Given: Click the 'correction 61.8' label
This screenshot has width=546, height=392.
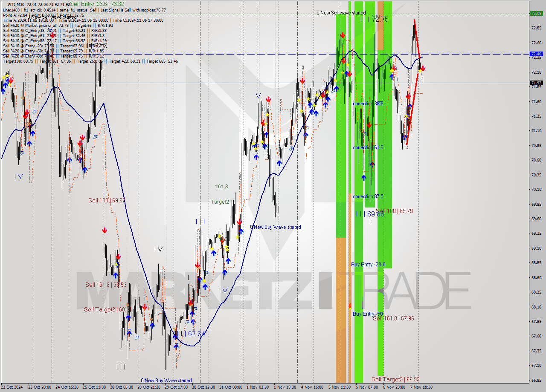Looking at the screenshot, I should (x=368, y=147).
